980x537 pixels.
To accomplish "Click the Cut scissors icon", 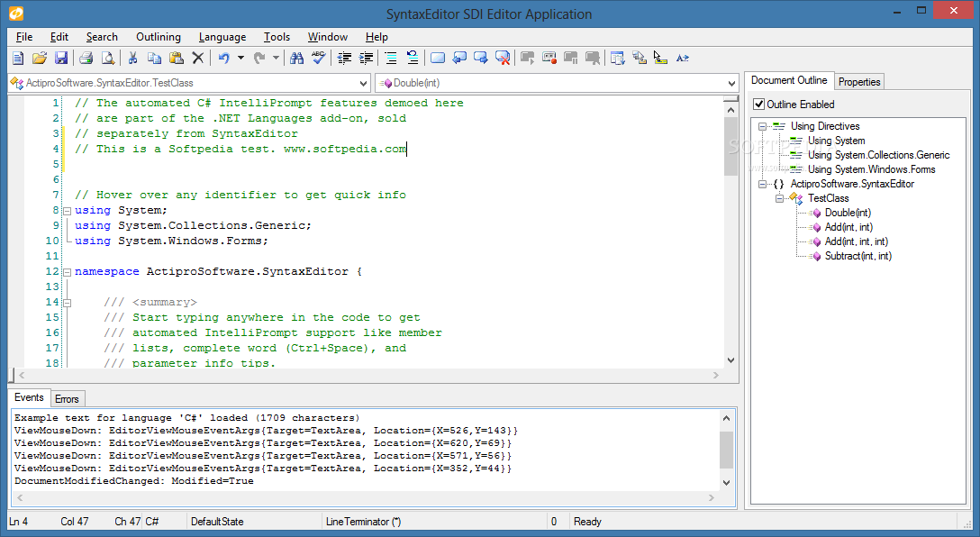I will tap(132, 59).
